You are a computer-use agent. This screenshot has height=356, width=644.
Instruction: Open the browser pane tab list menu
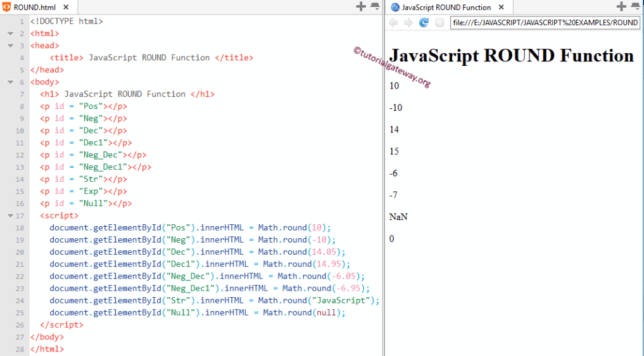coord(635,6)
